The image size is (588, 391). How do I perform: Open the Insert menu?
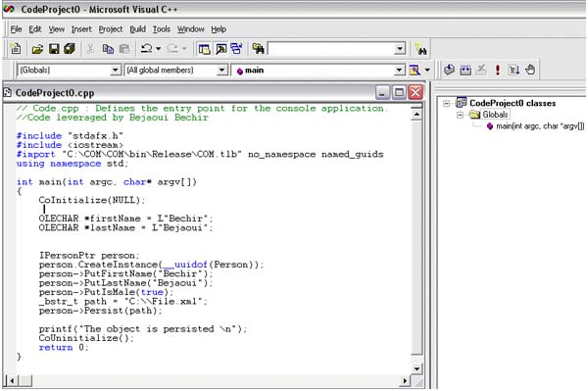(x=81, y=29)
